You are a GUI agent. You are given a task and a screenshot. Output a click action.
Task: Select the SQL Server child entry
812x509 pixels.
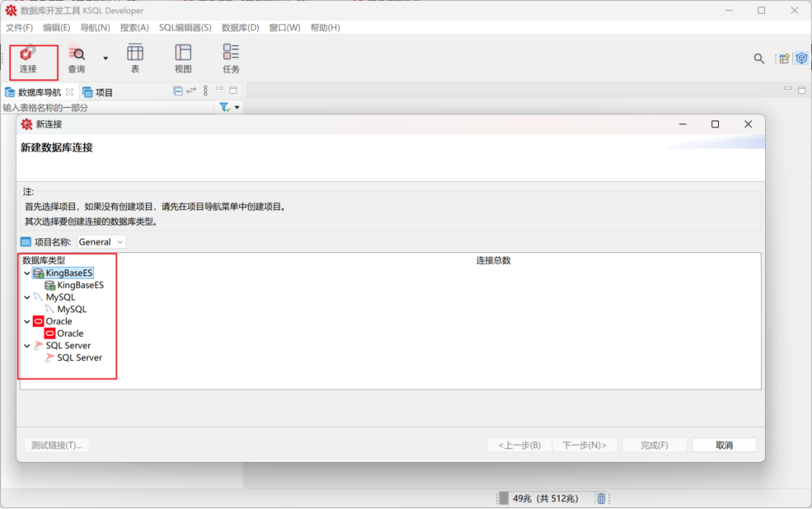pos(79,358)
